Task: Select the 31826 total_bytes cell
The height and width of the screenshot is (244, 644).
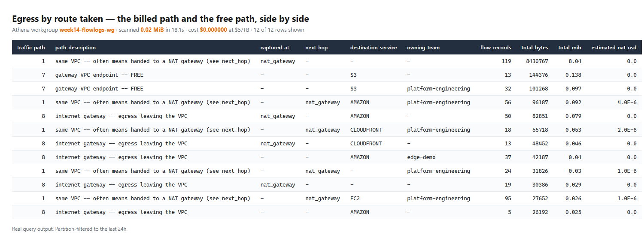Action: [540, 171]
